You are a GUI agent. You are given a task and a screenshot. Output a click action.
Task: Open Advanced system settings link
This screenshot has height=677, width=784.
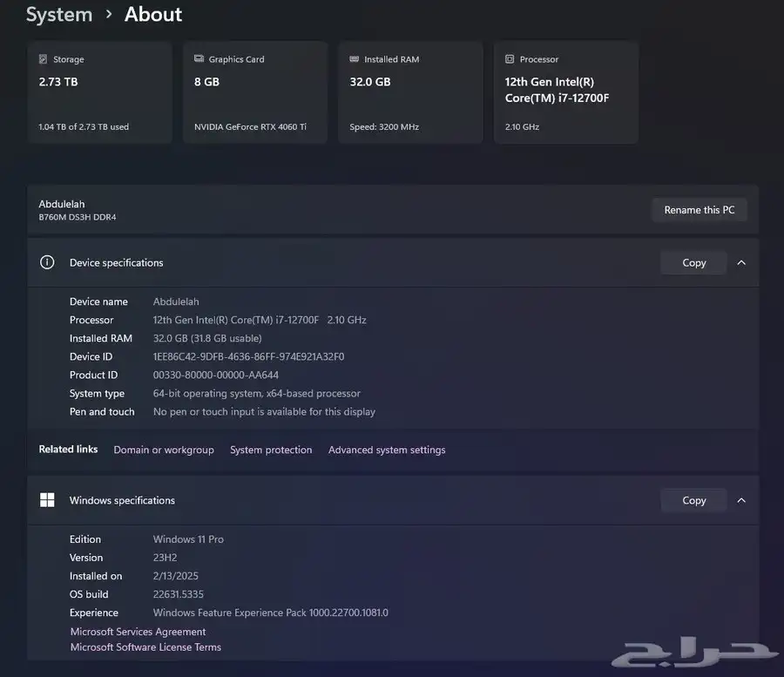[x=387, y=450]
